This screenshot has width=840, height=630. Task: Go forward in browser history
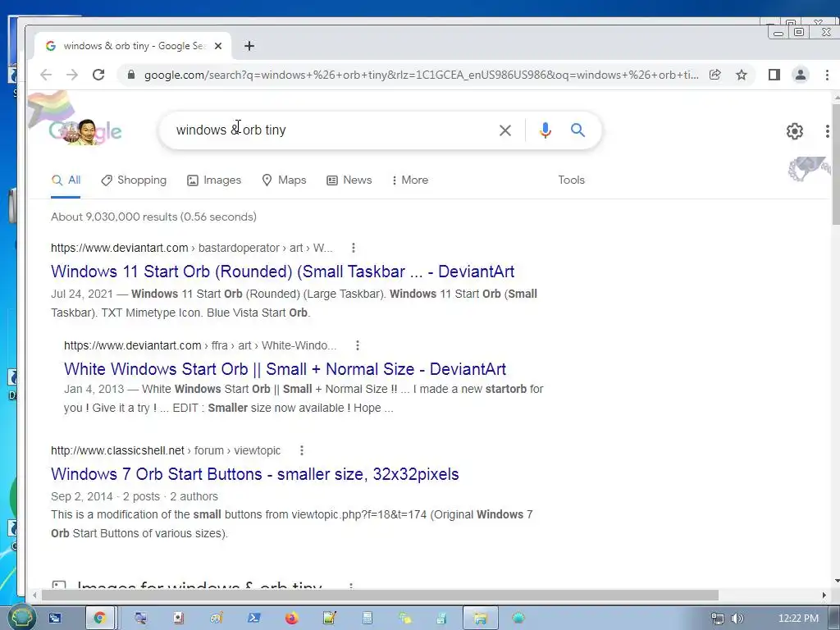point(72,75)
